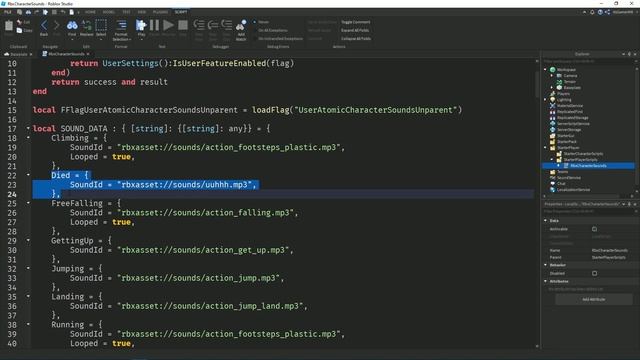640x360 pixels.
Task: Toggle the Archivable property checkbox
Action: tap(594, 229)
